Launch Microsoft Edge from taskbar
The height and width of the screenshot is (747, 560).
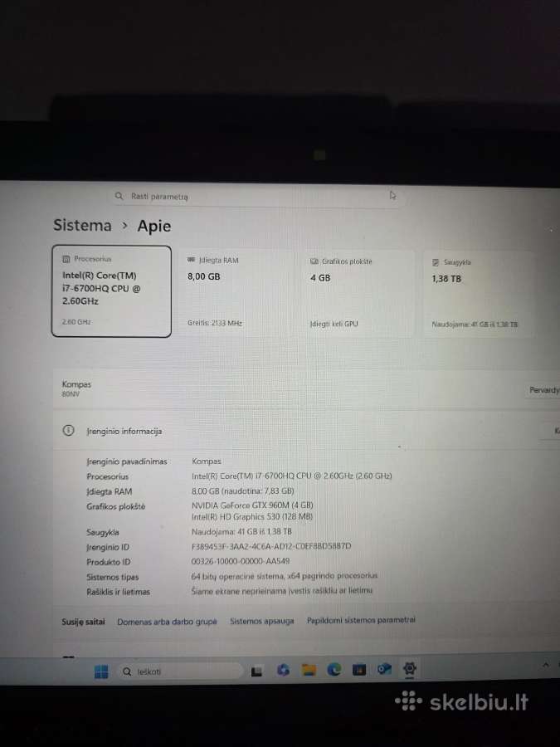(x=334, y=670)
